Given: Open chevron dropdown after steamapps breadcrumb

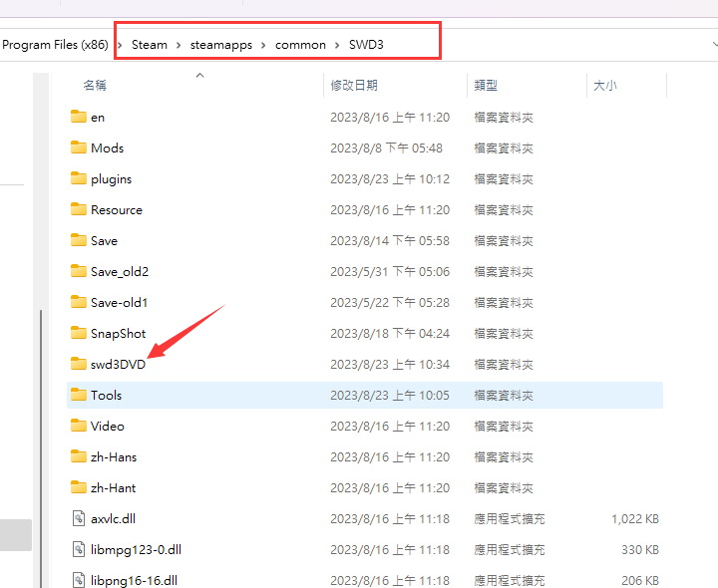Looking at the screenshot, I should pos(263,45).
